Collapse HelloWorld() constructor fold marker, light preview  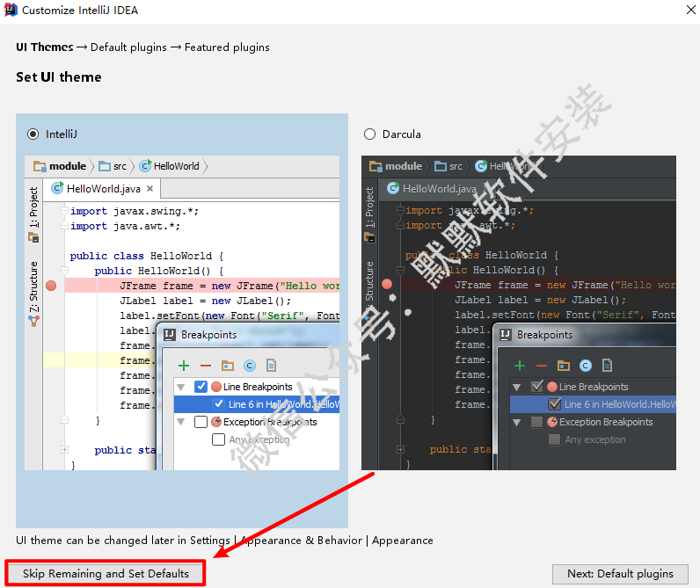tap(64, 271)
